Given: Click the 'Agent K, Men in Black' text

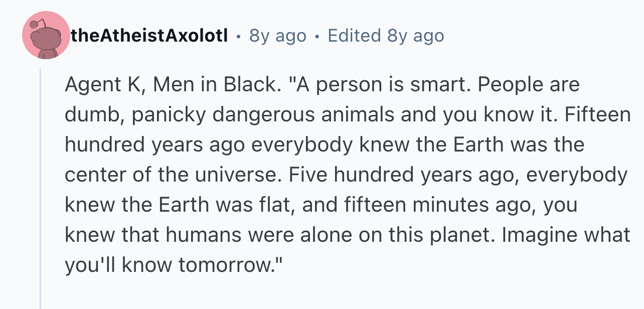Looking at the screenshot, I should tap(170, 85).
